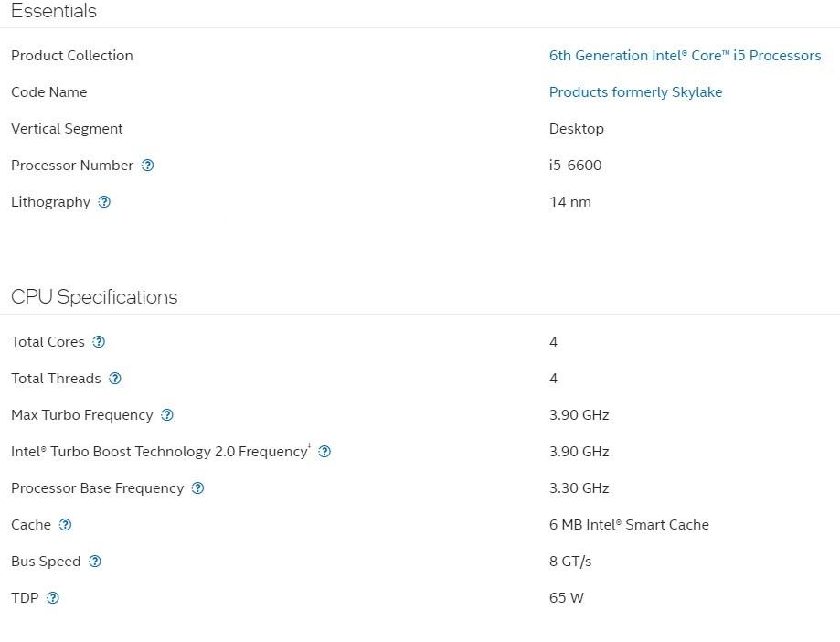
Task: Click the Bus Speed question mark icon
Action: [x=95, y=562]
